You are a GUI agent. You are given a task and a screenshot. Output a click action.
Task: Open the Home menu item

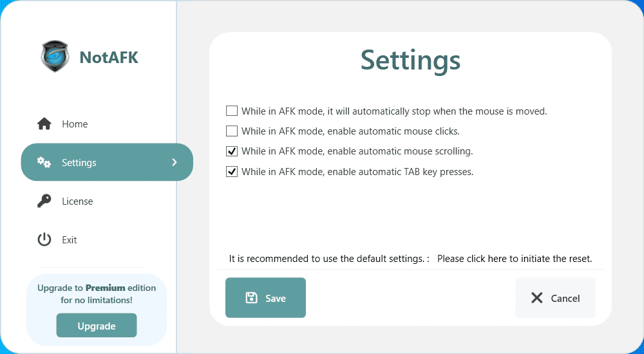point(75,124)
